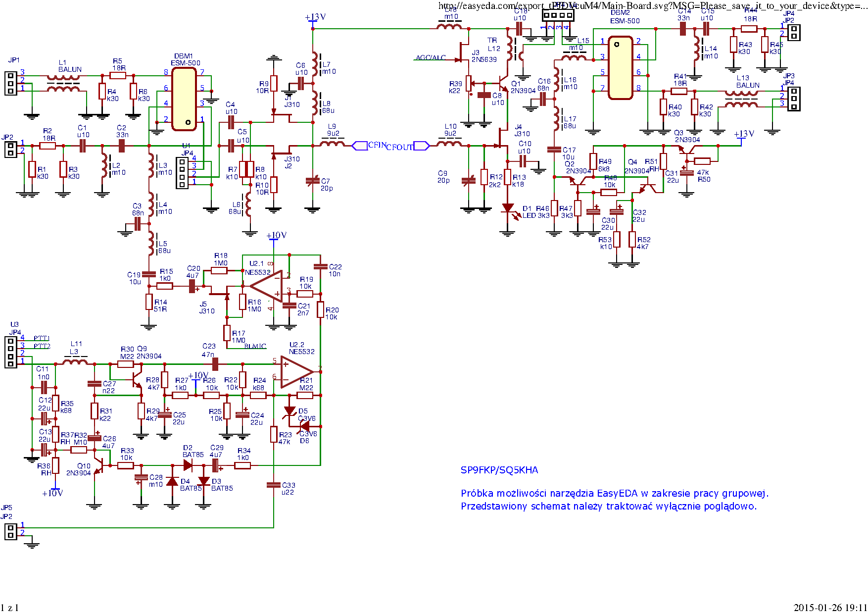Screen dimensions: 868x614
Task: Click the JP5 two-pin connector
Action: [10, 531]
